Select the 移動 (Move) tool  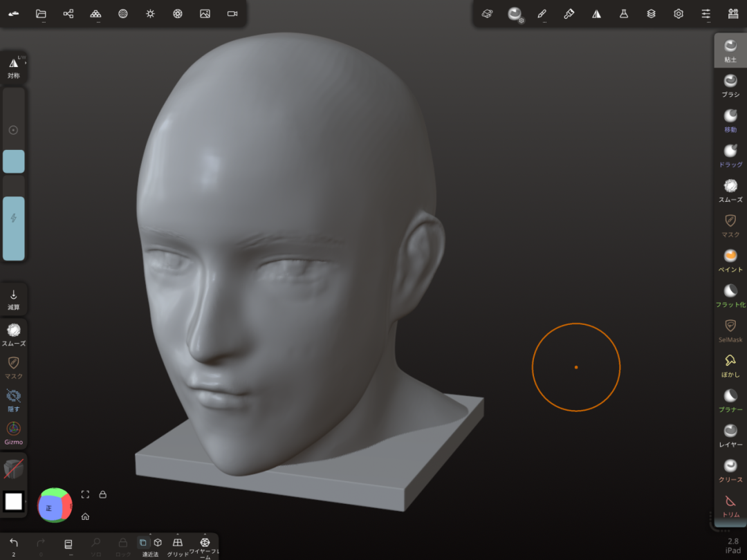tap(730, 121)
